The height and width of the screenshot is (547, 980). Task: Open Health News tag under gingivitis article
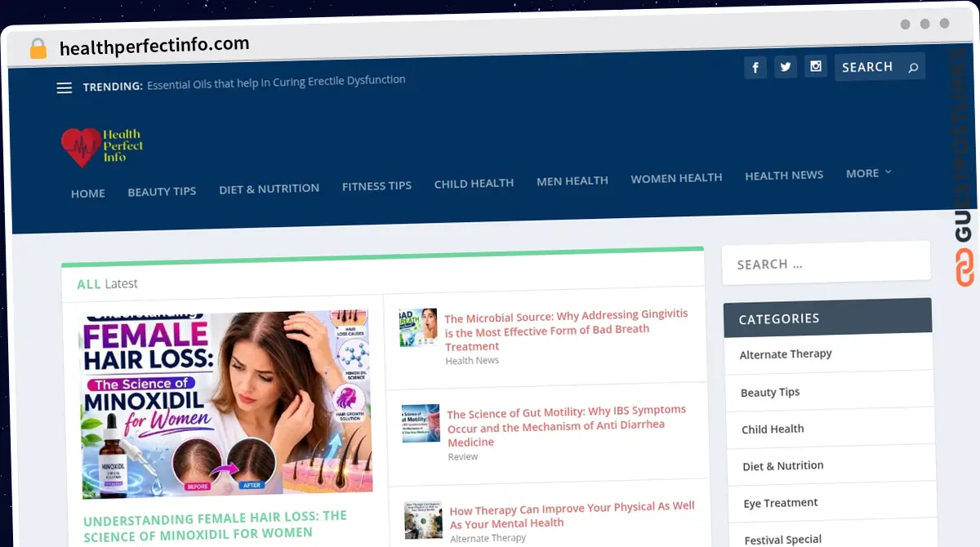coord(472,360)
